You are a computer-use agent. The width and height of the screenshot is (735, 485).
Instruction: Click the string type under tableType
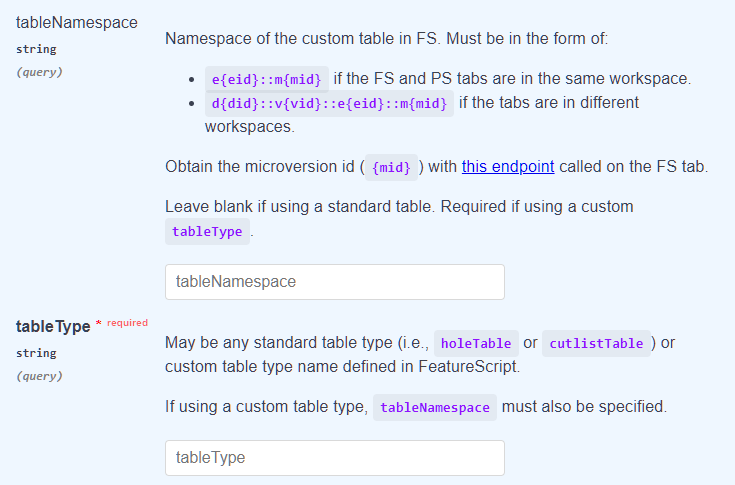36,353
